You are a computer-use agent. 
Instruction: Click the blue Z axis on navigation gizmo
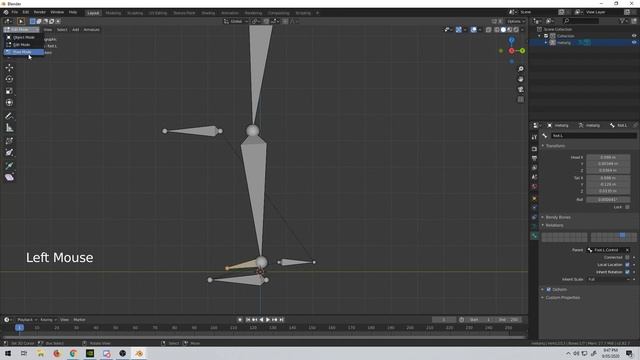pyautogui.click(x=511, y=40)
